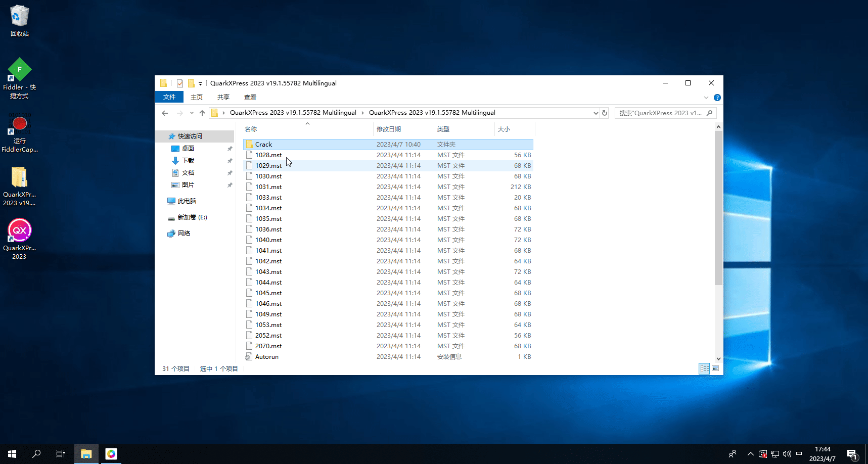
Task: Select the file 1029.mst
Action: click(388, 166)
